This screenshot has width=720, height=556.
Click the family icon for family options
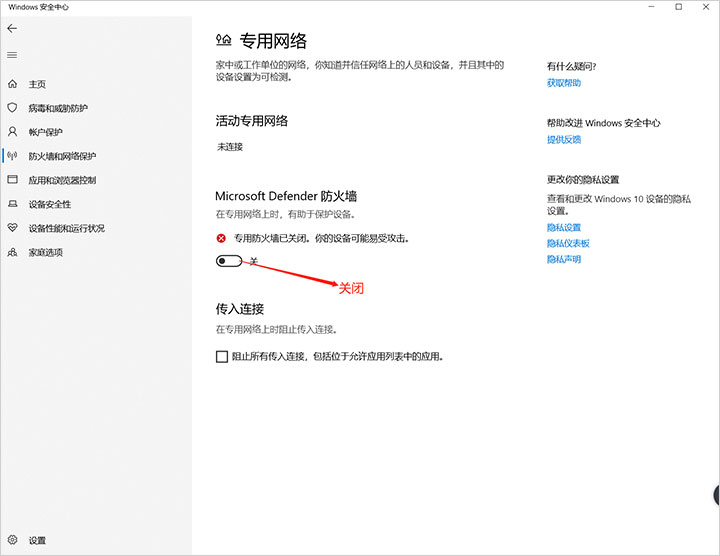pyautogui.click(x=12, y=252)
